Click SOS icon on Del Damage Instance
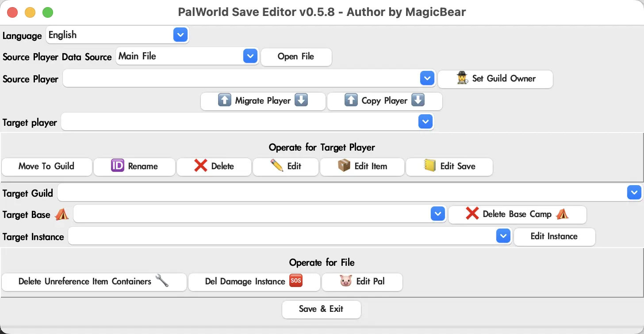644x334 pixels. tap(295, 281)
